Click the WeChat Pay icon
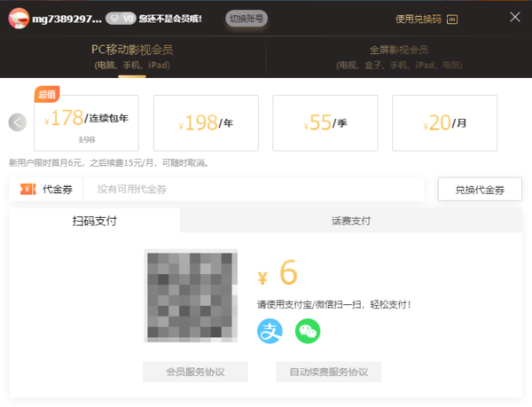Image resolution: width=532 pixels, height=407 pixels. point(308,331)
